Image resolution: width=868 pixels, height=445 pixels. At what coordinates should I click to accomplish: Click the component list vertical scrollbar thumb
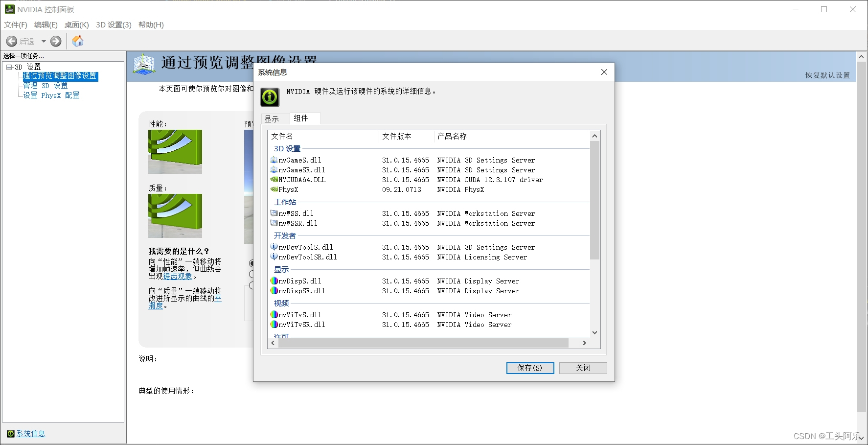coord(595,200)
